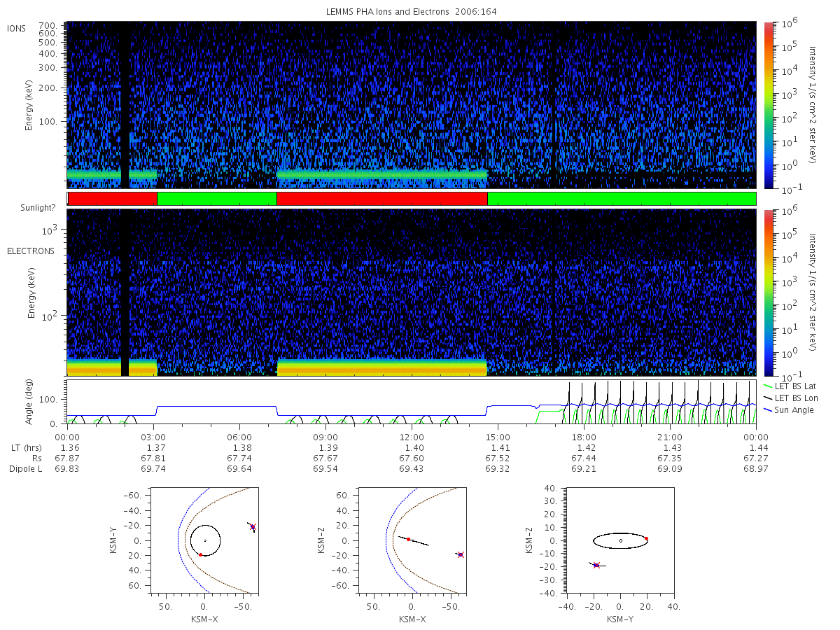Screen dimensions: 840x630
Task: Click the black data gap in ions spectrogram
Action: point(125,105)
